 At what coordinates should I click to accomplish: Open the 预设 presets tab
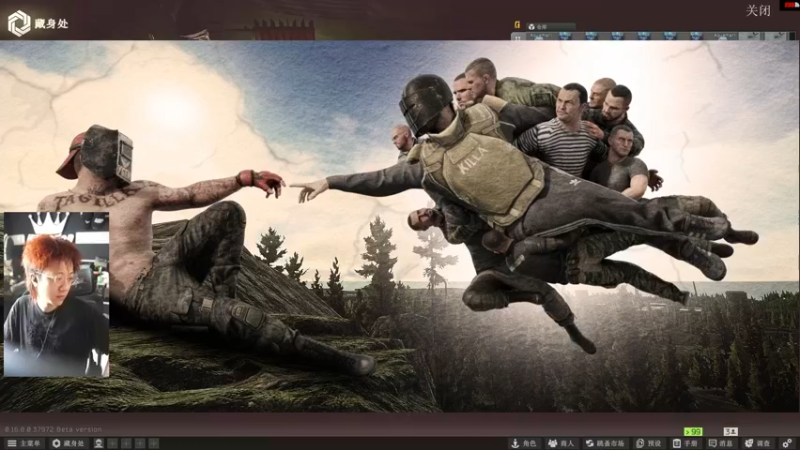coord(649,443)
